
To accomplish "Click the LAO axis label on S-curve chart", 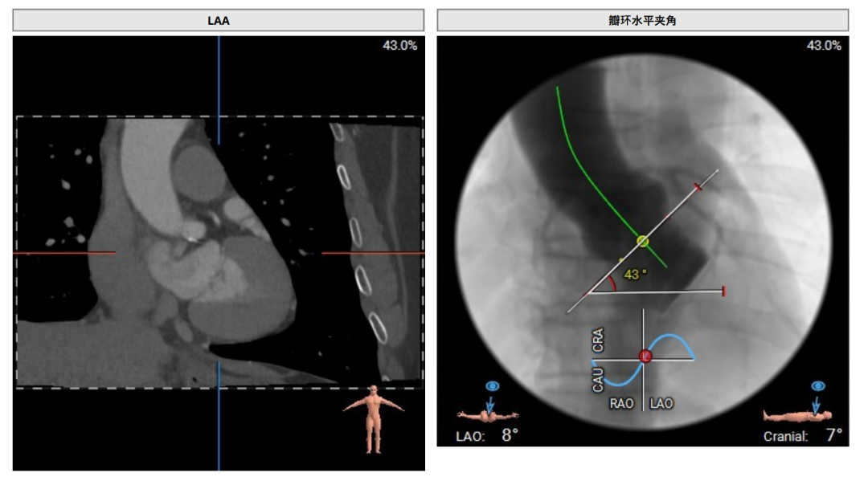I will [661, 404].
